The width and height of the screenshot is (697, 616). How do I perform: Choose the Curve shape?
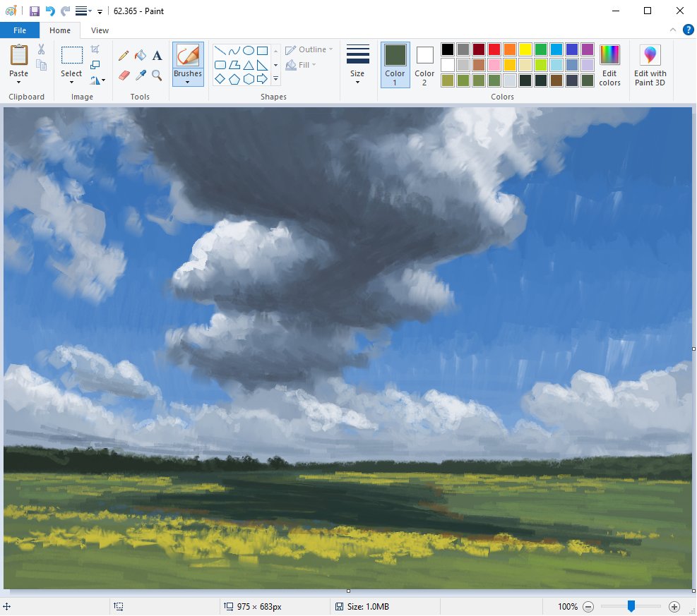pos(234,50)
